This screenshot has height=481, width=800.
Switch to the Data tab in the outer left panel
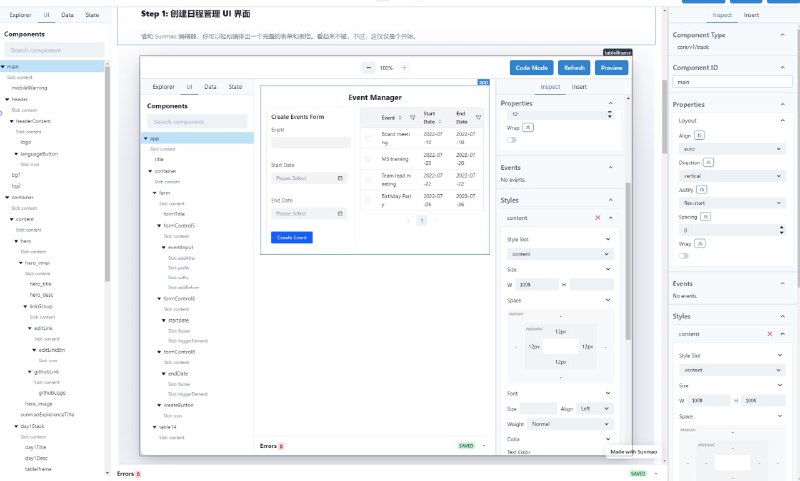[67, 16]
